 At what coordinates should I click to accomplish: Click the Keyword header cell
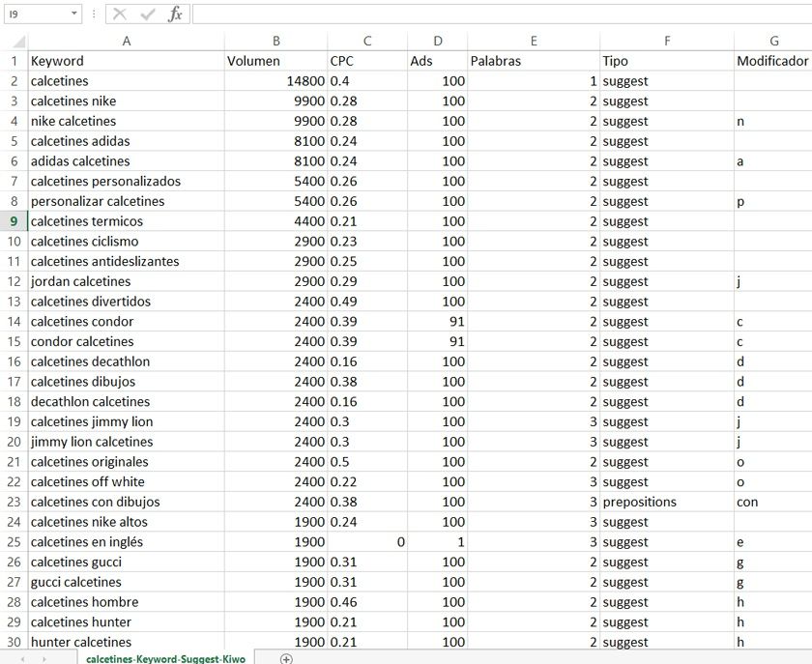(127, 61)
